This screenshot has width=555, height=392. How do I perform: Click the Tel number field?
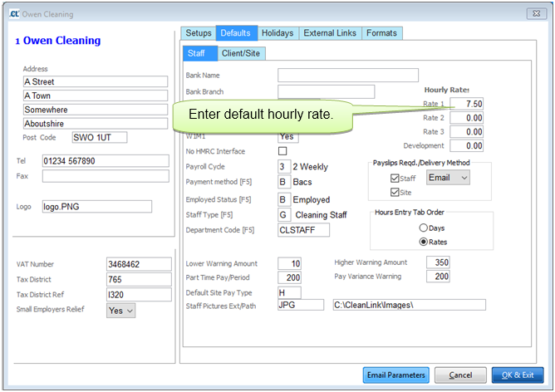point(106,161)
